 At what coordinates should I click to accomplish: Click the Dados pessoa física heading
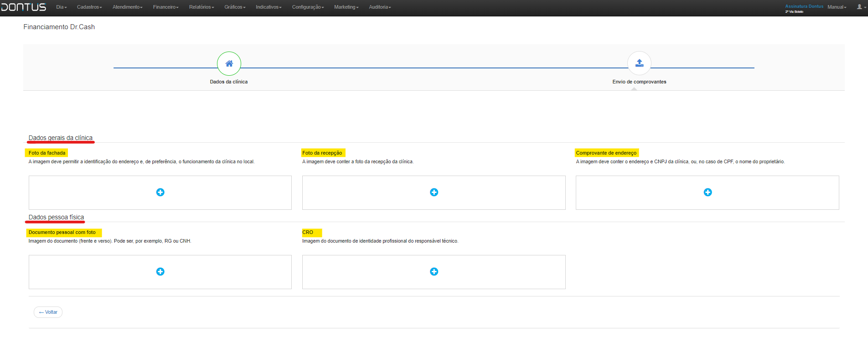[56, 217]
